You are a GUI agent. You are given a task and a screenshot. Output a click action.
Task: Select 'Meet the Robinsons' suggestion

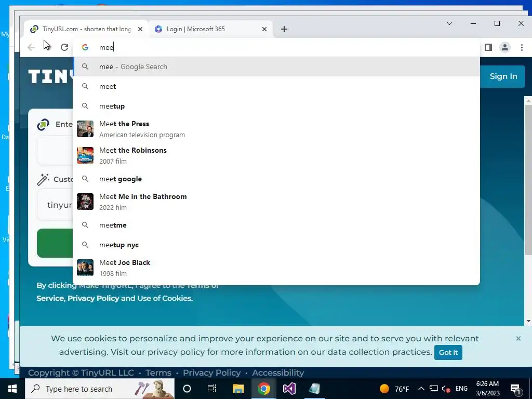click(x=276, y=155)
